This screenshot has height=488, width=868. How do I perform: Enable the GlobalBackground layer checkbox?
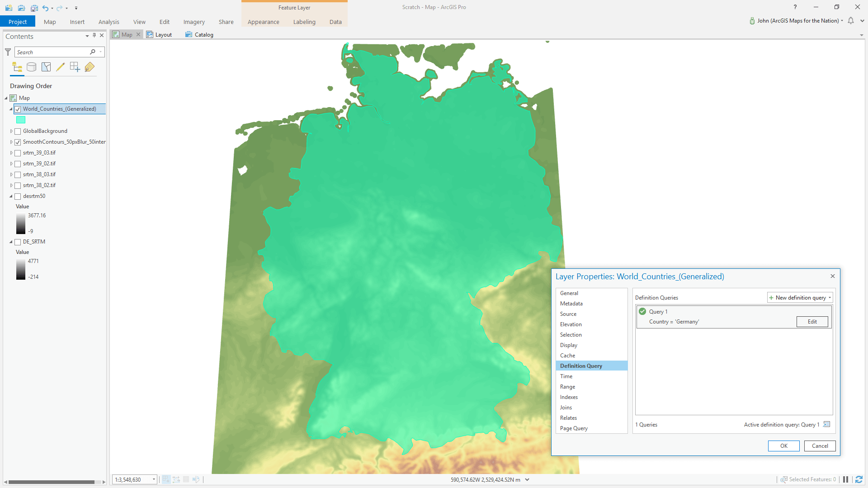18,131
